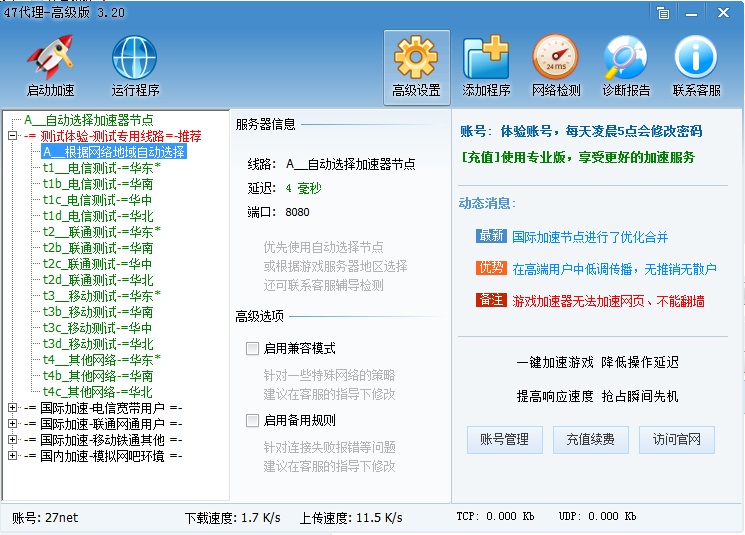Open 高级设置 gear icon

[x=416, y=66]
